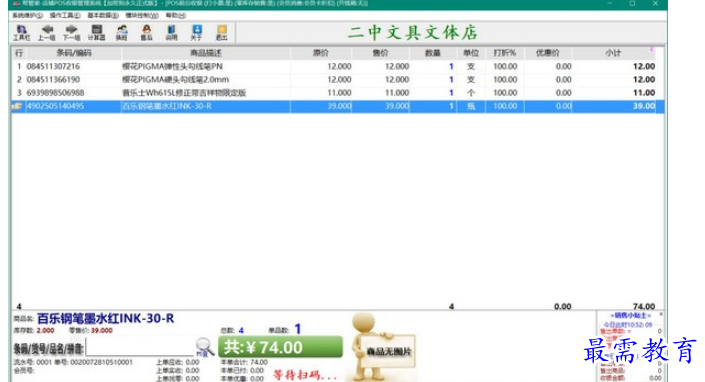Click the green 共:¥74.00 total button
705x382 pixels.
pyautogui.click(x=280, y=347)
